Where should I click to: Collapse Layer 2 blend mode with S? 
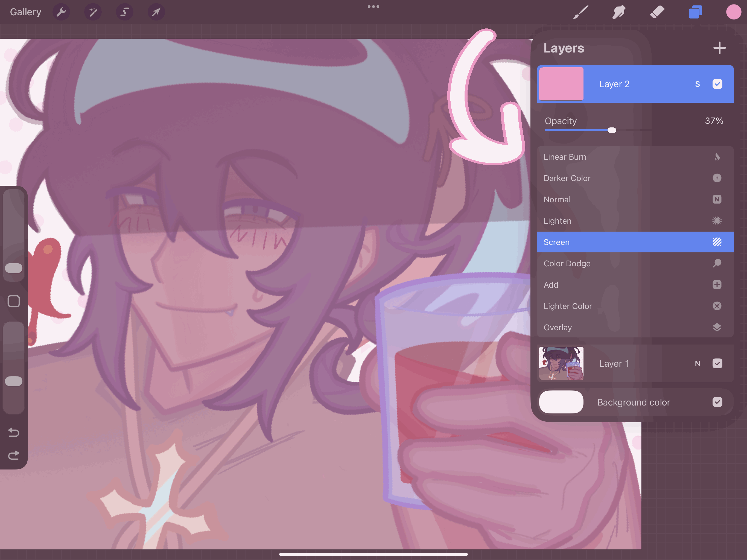click(697, 84)
